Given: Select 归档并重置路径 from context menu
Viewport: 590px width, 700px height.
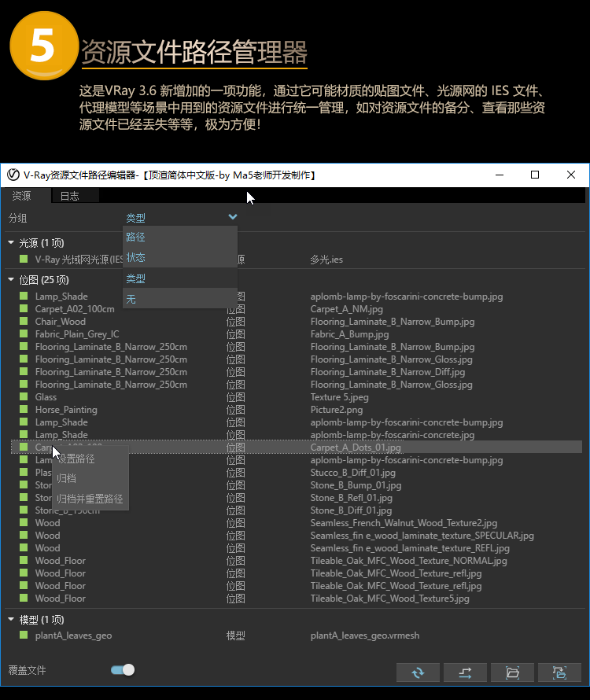Looking at the screenshot, I should [90, 499].
